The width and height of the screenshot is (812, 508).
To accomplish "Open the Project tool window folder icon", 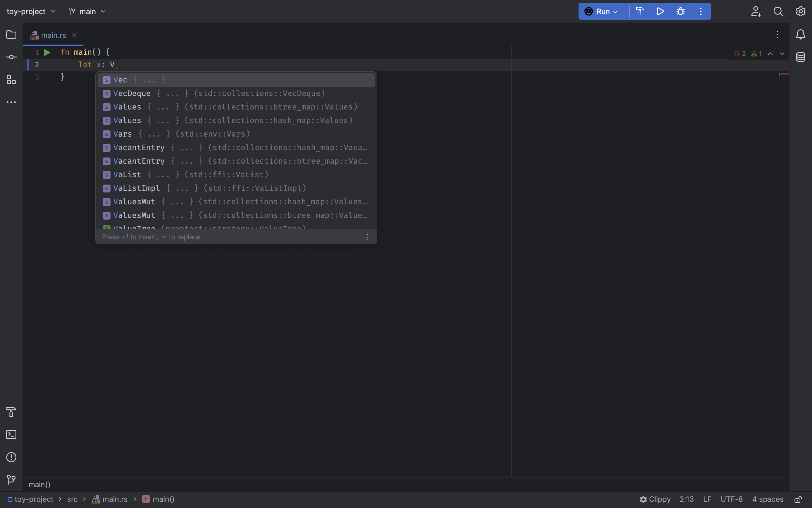I will [x=11, y=35].
